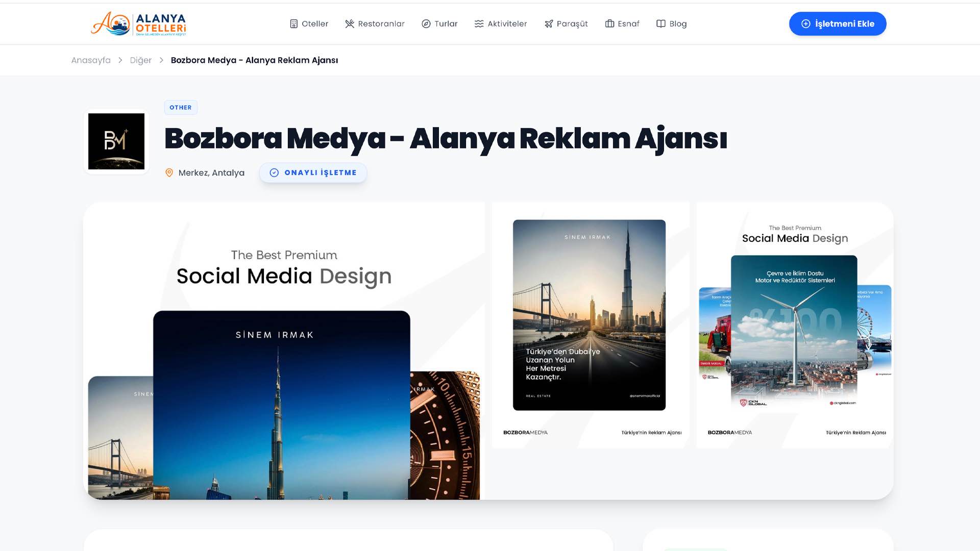This screenshot has height=551, width=980.
Task: Open the Oteller menu item
Action: pyautogui.click(x=309, y=24)
